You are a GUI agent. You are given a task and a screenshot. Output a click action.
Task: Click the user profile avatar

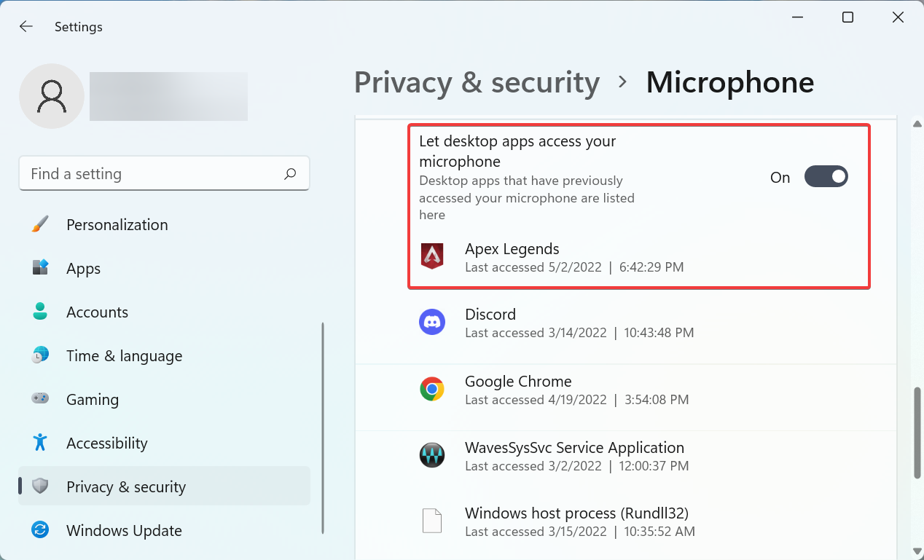(x=52, y=96)
